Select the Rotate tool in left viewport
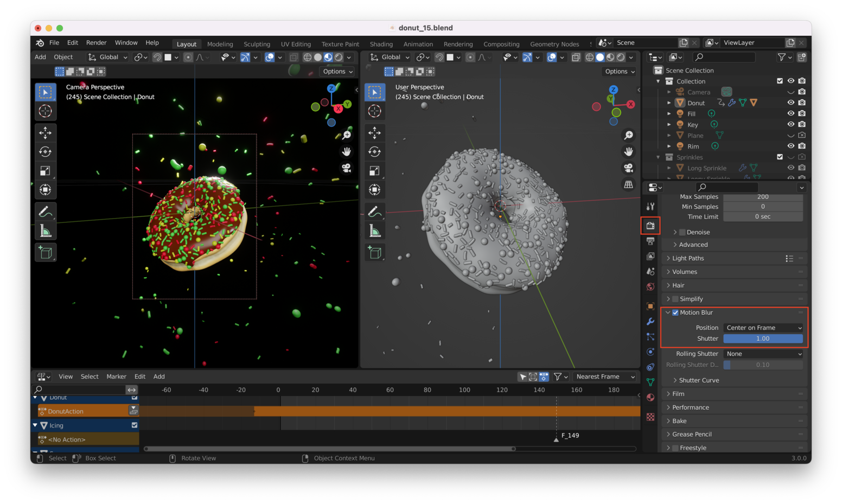Viewport: 842px width, 504px height. click(x=46, y=152)
